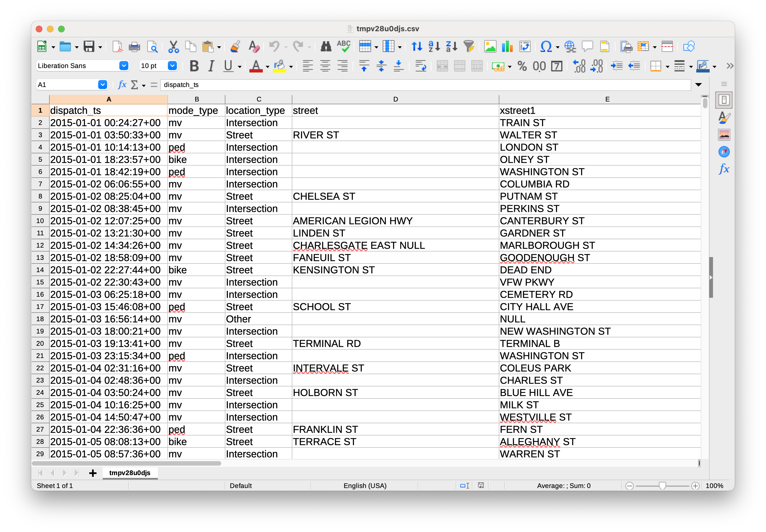Toggle Wrap Text button
The height and width of the screenshot is (532, 766).
[x=420, y=66]
